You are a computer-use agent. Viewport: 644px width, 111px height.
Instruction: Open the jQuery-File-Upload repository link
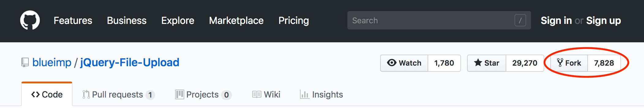pyautogui.click(x=130, y=63)
